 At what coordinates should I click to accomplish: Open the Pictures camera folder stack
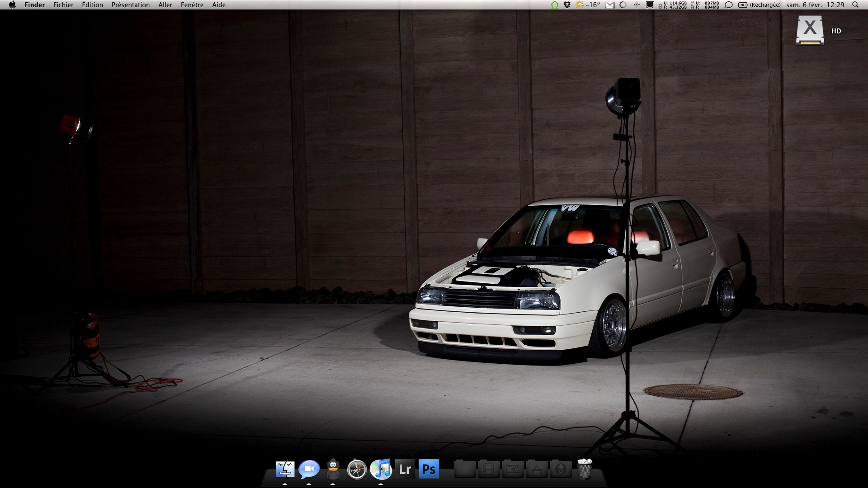click(513, 469)
